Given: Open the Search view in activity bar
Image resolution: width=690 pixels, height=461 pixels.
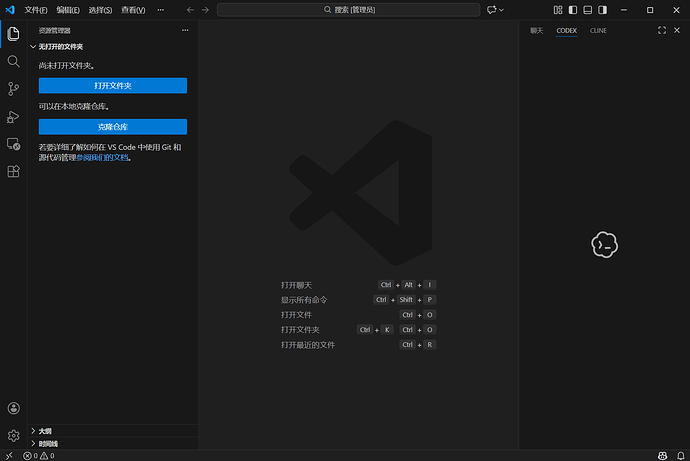Looking at the screenshot, I should (13, 61).
